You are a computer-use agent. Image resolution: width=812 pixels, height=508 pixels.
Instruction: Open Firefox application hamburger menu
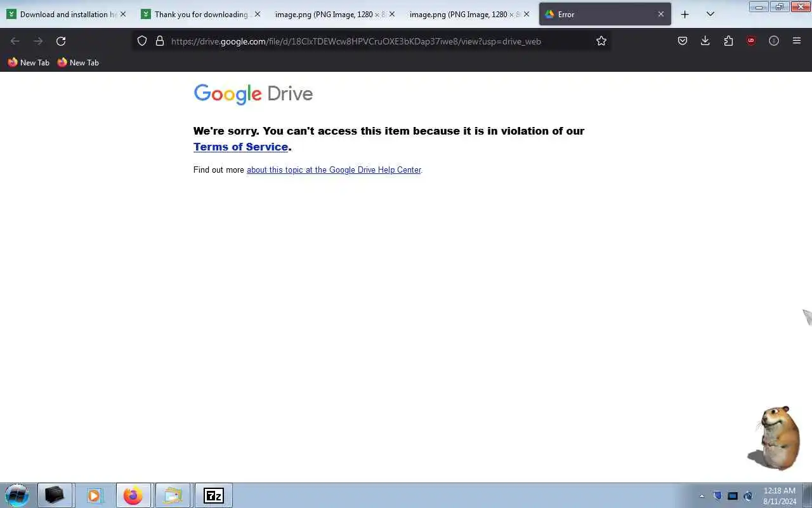click(797, 41)
